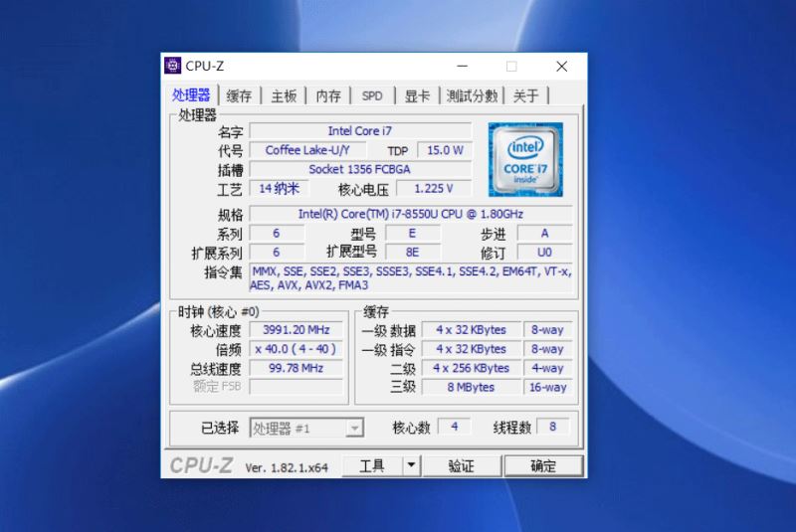Viewport: 796px width, 532px height.
Task: Select the 处理器 tab
Action: (x=191, y=94)
